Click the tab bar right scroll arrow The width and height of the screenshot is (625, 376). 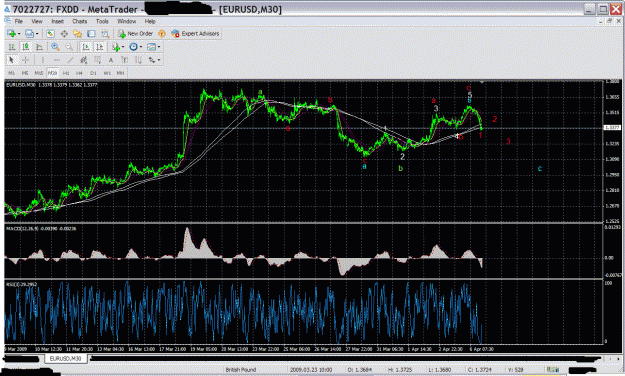click(618, 359)
